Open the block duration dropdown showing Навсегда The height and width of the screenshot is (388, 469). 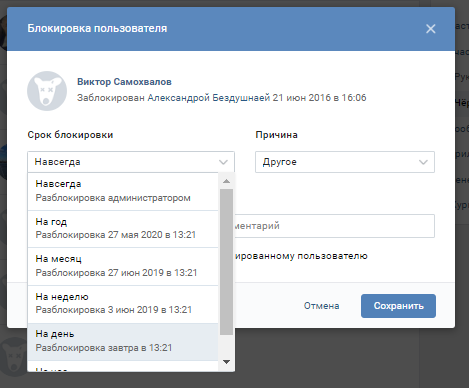click(x=131, y=162)
